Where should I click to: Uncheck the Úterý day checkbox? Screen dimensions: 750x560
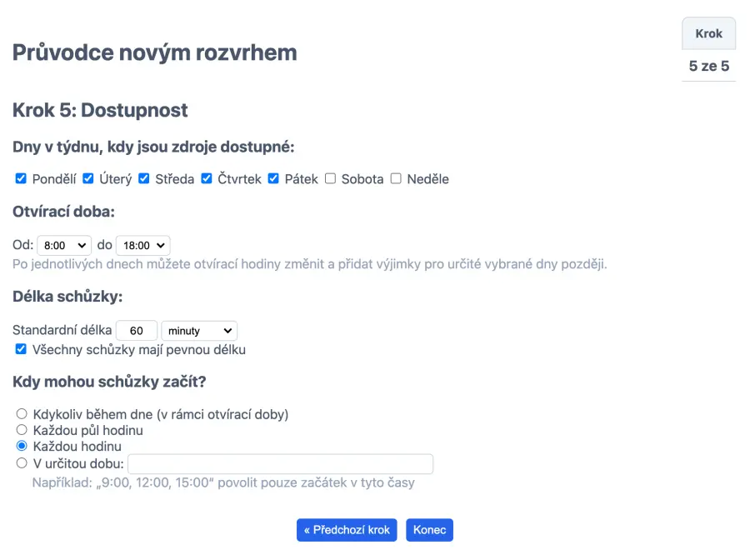(88, 178)
